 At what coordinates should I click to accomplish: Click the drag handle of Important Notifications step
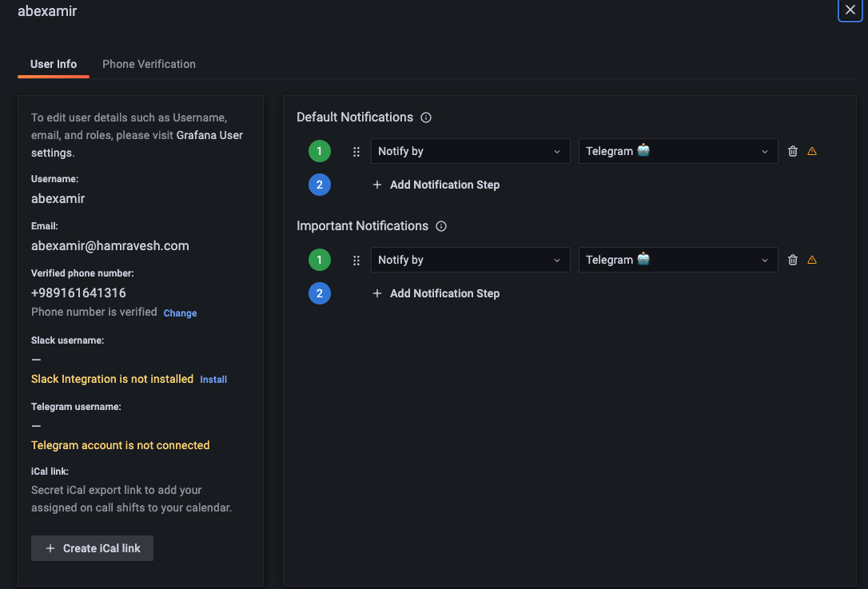point(356,260)
